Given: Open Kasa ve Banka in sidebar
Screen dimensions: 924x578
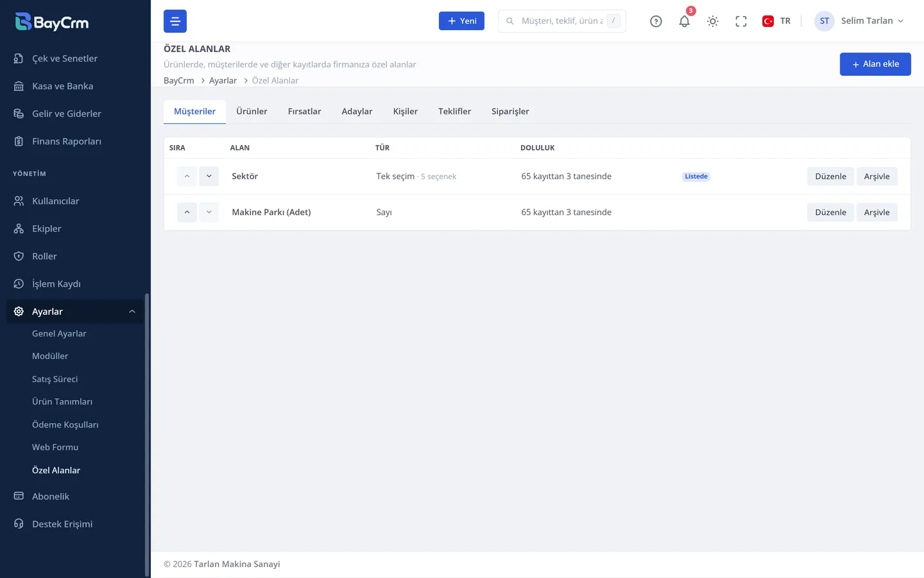Looking at the screenshot, I should point(75,86).
